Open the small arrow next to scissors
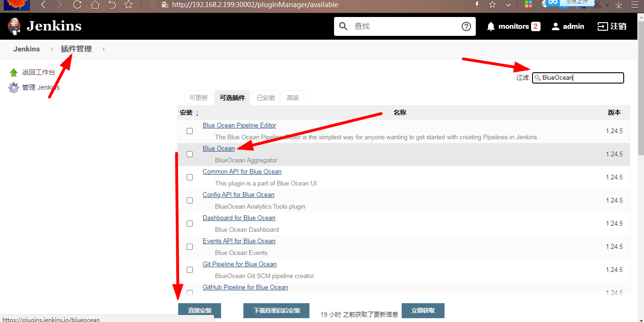644x322 pixels. point(608,6)
